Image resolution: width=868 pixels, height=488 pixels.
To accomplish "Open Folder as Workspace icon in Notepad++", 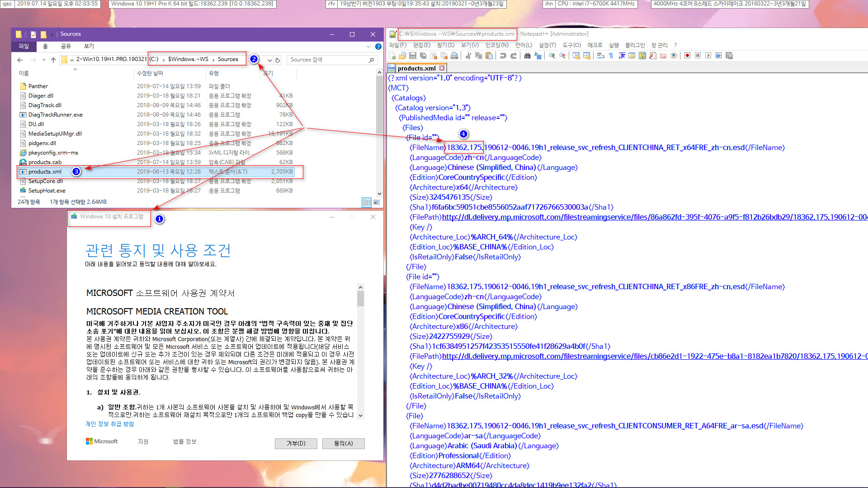I will (663, 56).
